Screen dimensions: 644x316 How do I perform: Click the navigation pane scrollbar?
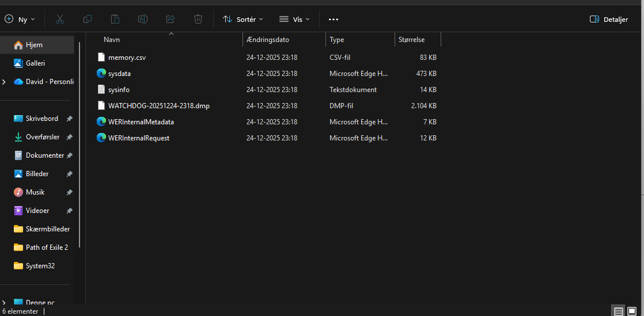[x=79, y=144]
